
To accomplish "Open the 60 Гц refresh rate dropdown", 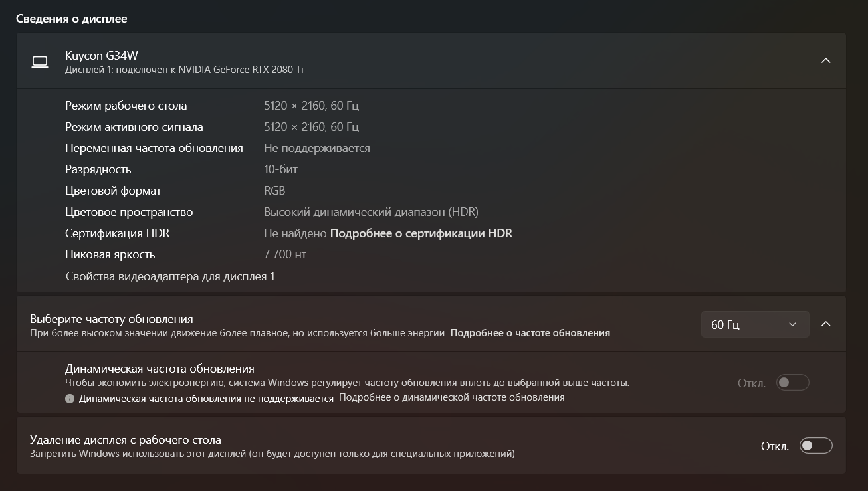I will pos(755,324).
